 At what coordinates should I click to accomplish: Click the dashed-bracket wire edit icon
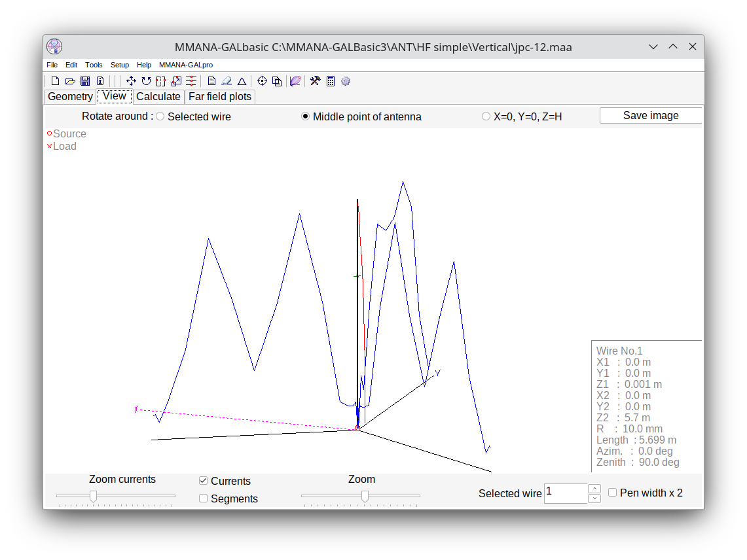click(x=161, y=81)
